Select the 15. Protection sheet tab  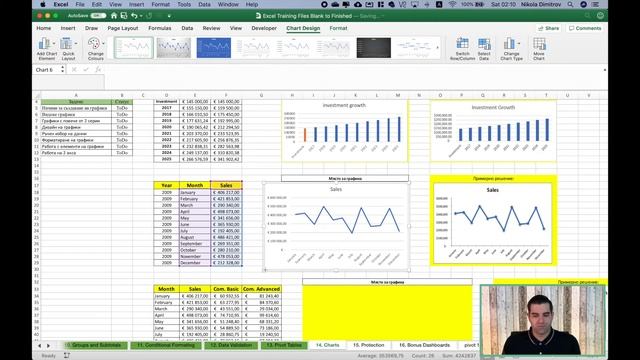tap(369, 345)
